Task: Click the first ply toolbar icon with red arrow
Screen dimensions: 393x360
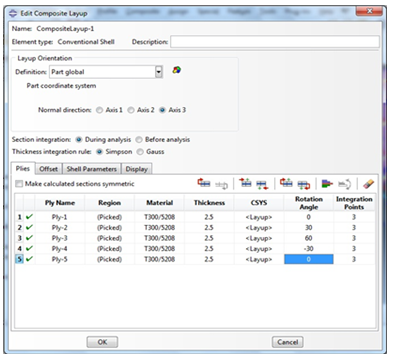Action: pyautogui.click(x=204, y=183)
